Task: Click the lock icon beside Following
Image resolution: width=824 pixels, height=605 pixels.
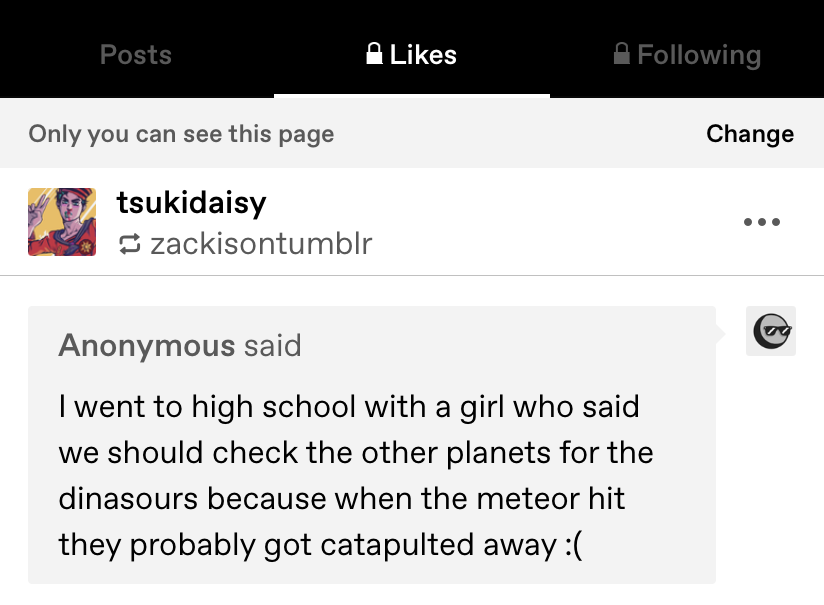Action: pos(621,54)
